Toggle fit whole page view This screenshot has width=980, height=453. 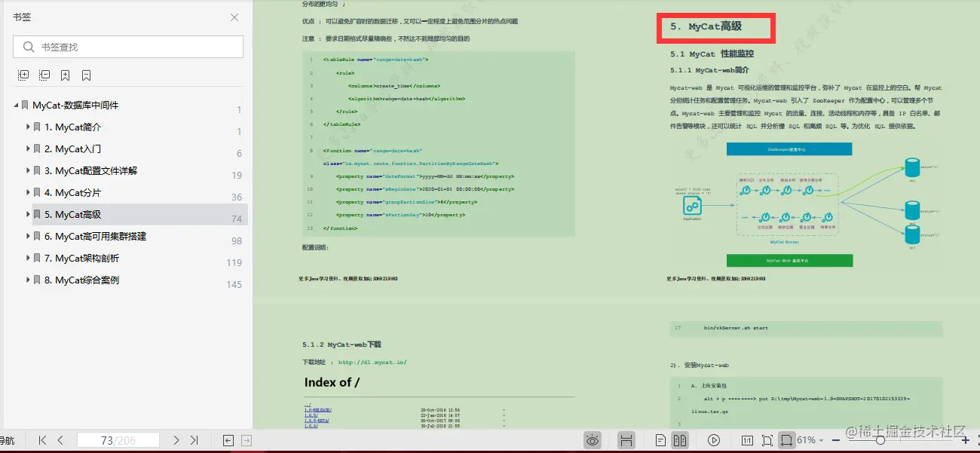[x=767, y=440]
